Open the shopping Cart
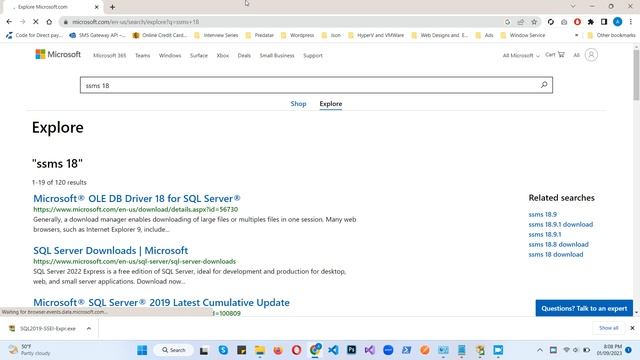This screenshot has height=360, width=640. tap(555, 55)
